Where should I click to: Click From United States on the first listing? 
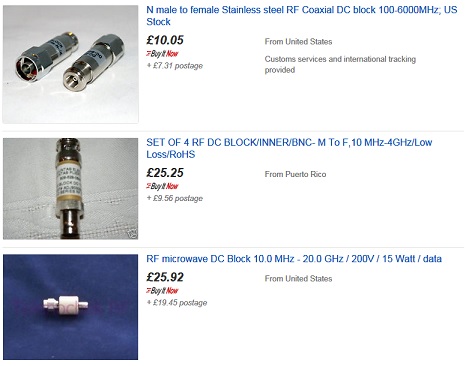pos(298,42)
